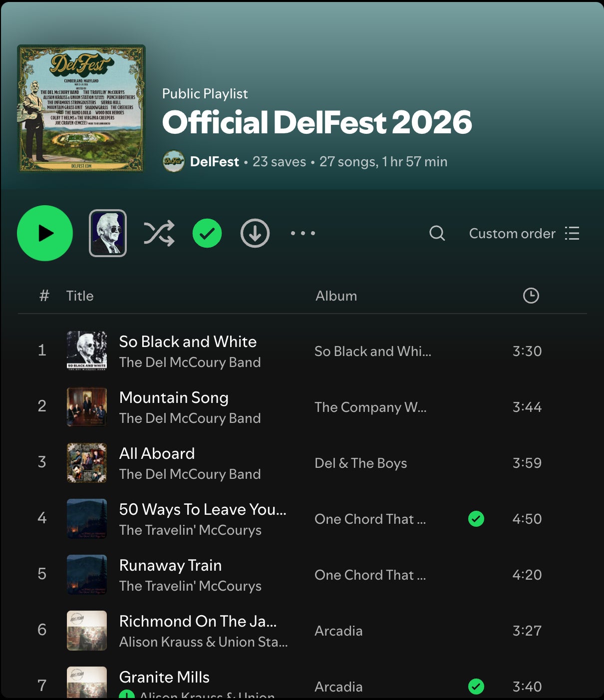Select the song Mountain Song

[174, 397]
